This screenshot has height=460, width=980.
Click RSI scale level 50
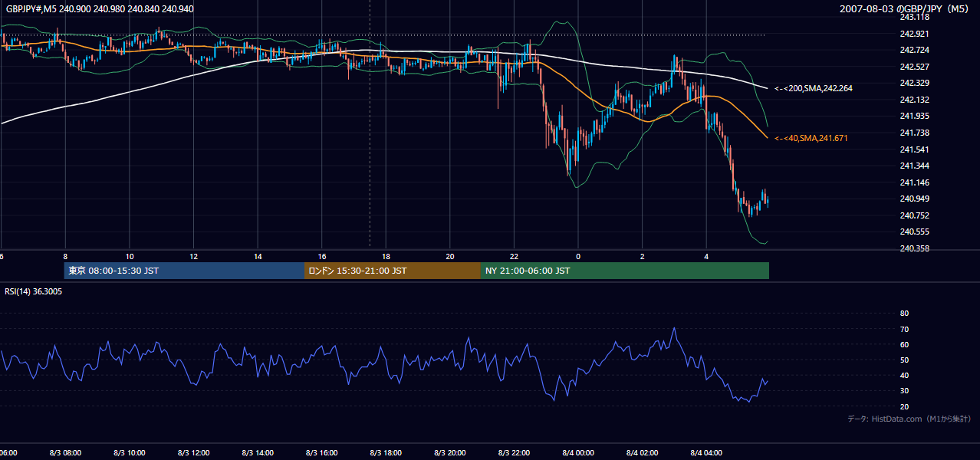(904, 360)
